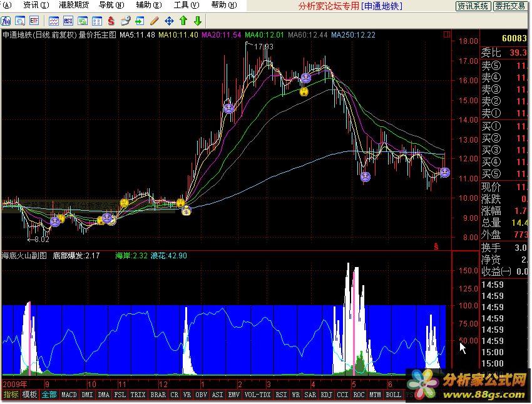Click the MA10:11.40 label
Viewport: 532px width, 404px height.
178,35
